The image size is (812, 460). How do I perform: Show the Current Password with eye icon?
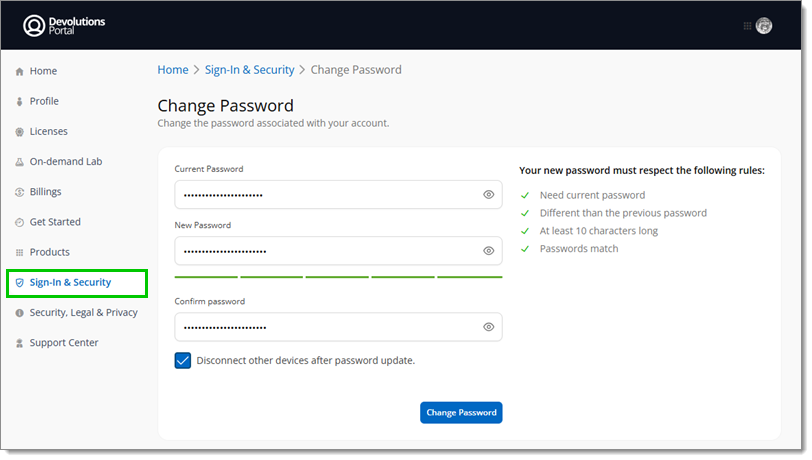click(488, 195)
